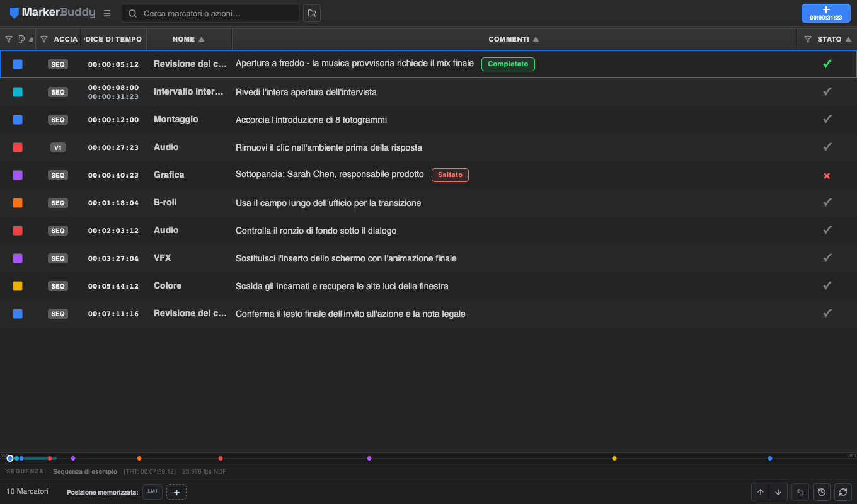This screenshot has height=504, width=857.
Task: Open the history clock icon in bottom bar
Action: 822,492
